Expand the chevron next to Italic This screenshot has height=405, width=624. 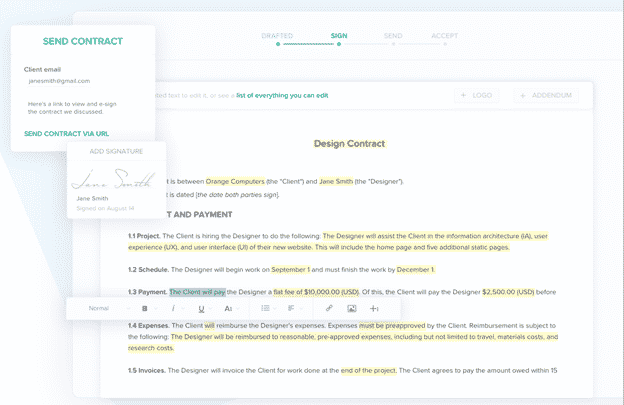183,309
